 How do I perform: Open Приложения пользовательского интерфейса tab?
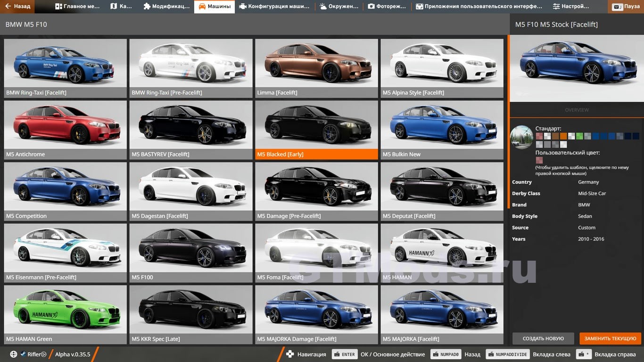(479, 7)
